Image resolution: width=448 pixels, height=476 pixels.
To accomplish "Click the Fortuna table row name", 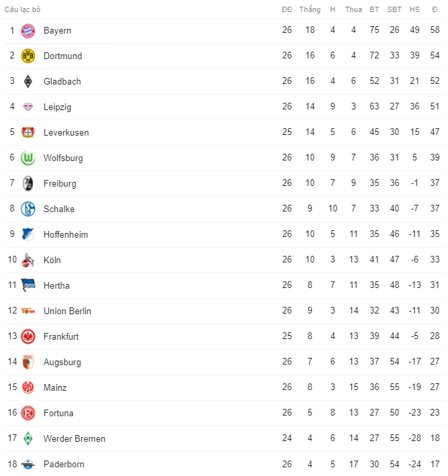I will click(58, 414).
